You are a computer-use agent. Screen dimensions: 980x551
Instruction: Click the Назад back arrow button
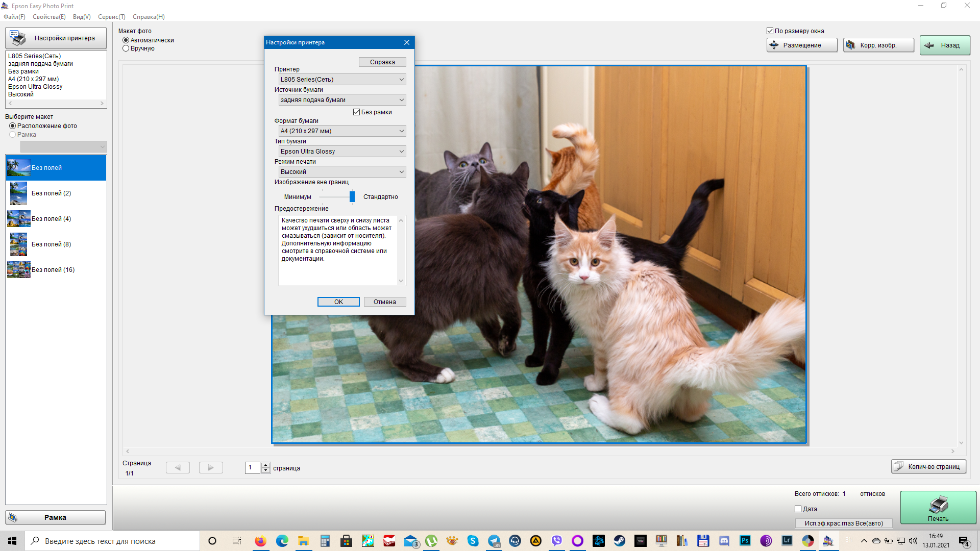pos(944,45)
